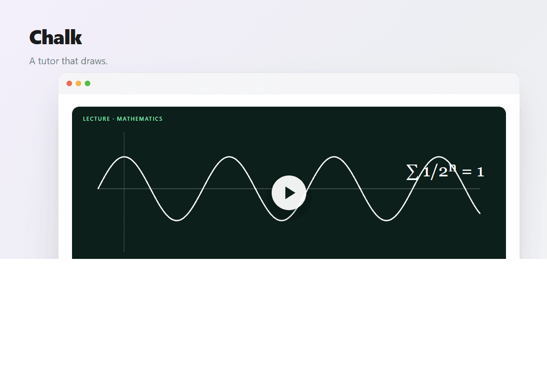Screen dimensions: 547x392
Task: Click the yellow minimize window dot
Action: tap(78, 83)
